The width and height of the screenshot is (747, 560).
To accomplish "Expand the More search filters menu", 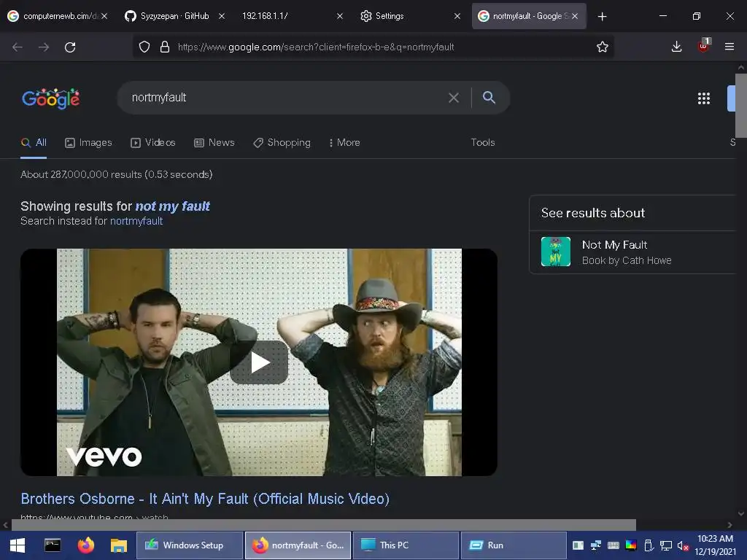I will point(344,142).
